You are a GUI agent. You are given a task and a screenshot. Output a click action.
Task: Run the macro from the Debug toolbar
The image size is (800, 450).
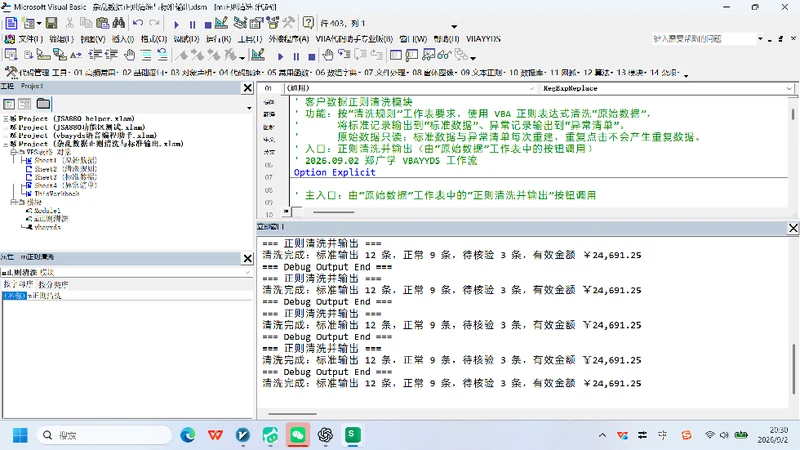tap(280, 56)
